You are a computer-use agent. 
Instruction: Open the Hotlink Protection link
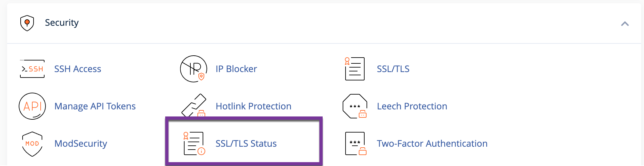253,106
